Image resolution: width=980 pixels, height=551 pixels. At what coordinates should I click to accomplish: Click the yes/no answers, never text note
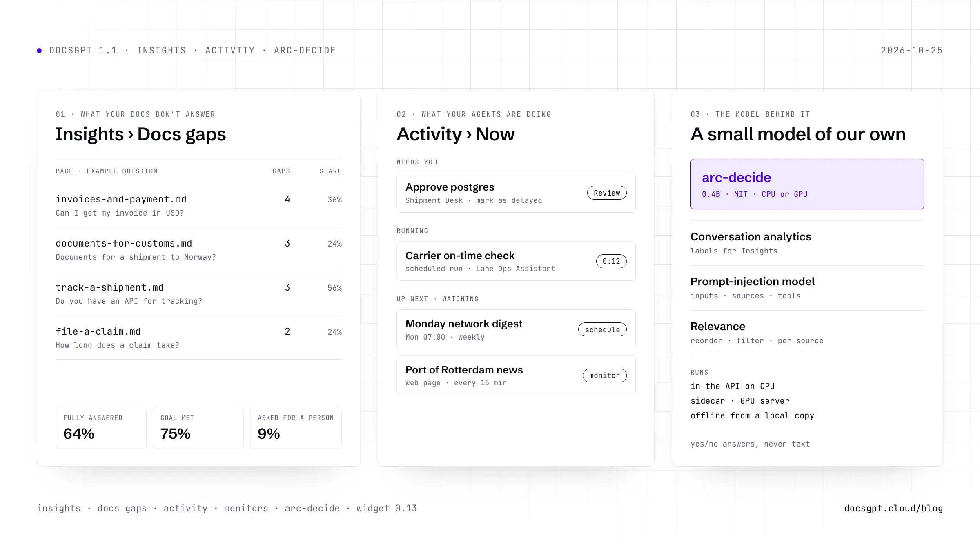click(750, 444)
